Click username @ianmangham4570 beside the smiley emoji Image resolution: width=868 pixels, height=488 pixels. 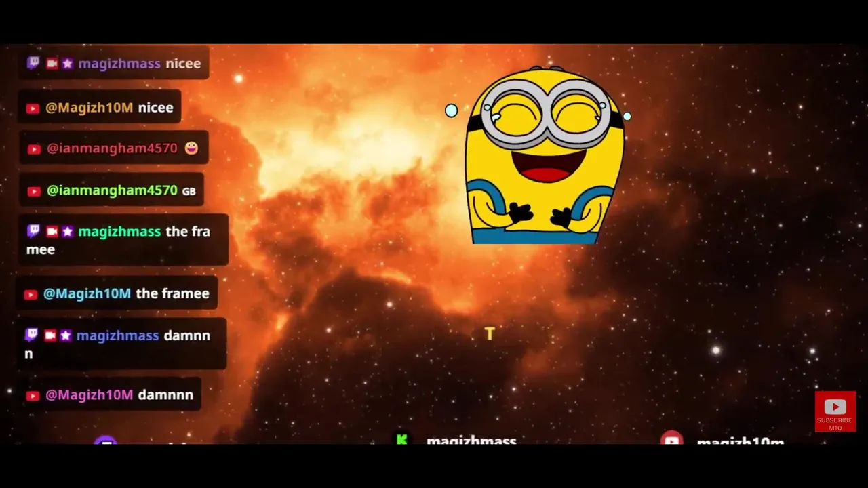pos(112,148)
